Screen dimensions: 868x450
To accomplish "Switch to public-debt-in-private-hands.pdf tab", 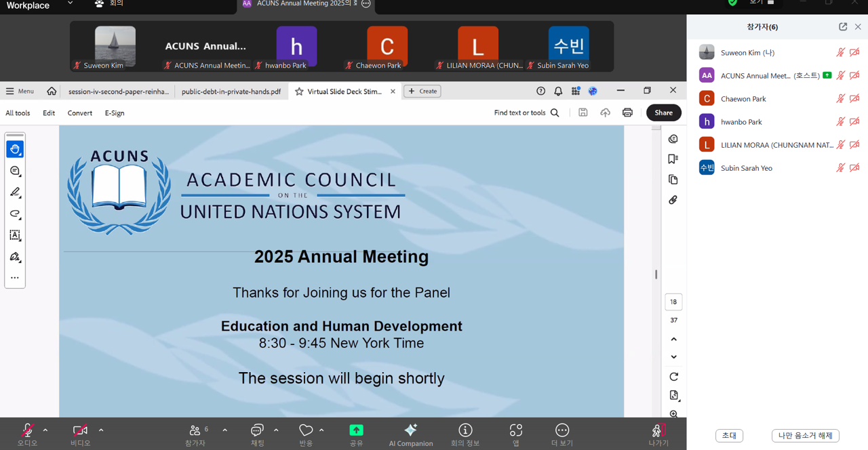I will [x=231, y=91].
